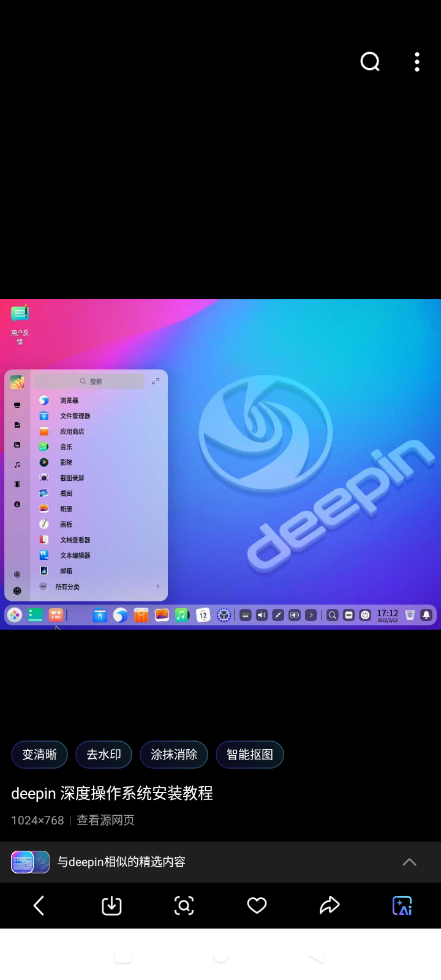Tap the 去水印 watermark removal button
Viewport: 441px width, 980px height.
104,755
